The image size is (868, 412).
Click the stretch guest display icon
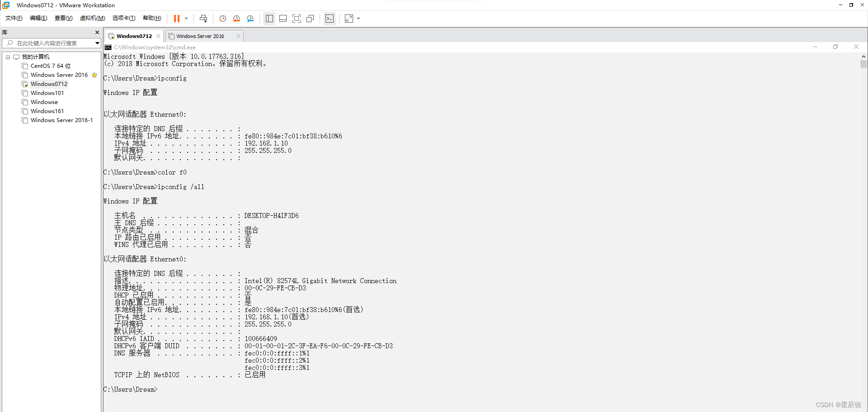pyautogui.click(x=349, y=19)
